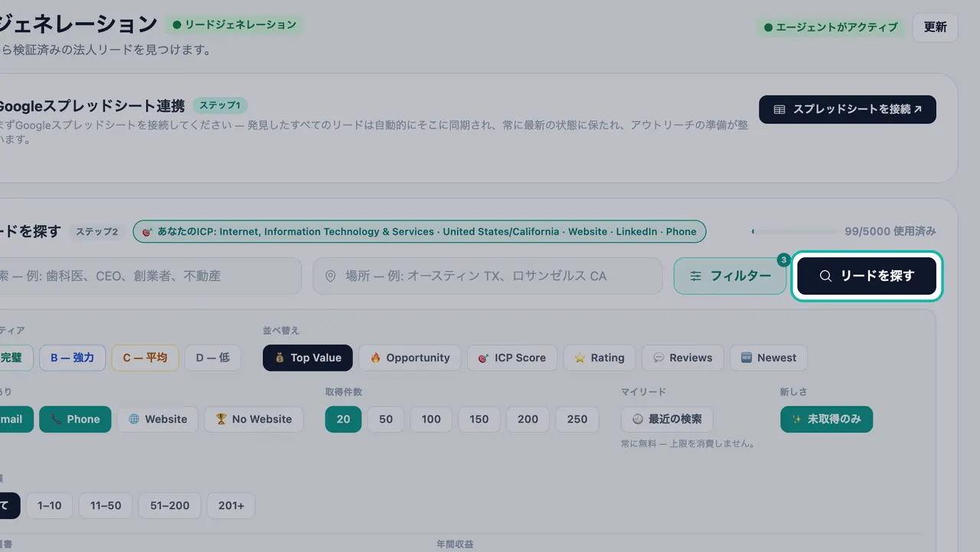Screen dimensions: 980x552
Task: Click the リードジェネレーション status badge
Action: click(x=234, y=24)
